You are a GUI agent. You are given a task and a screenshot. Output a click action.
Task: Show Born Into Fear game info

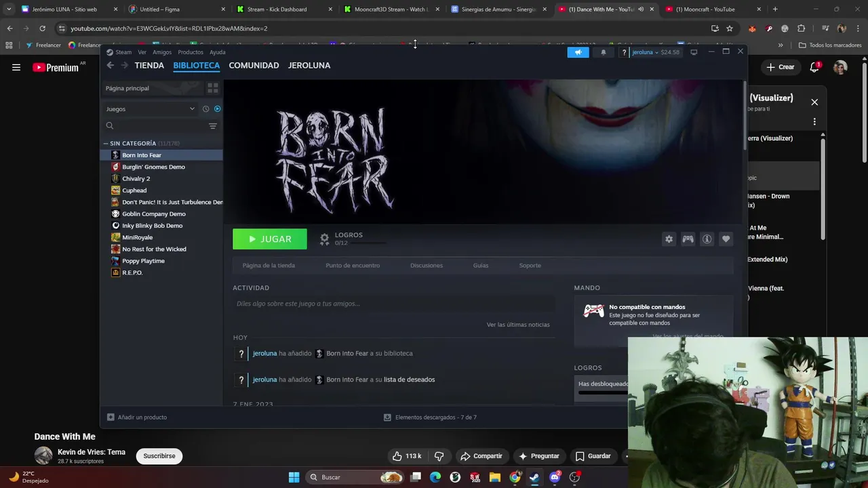click(x=707, y=239)
